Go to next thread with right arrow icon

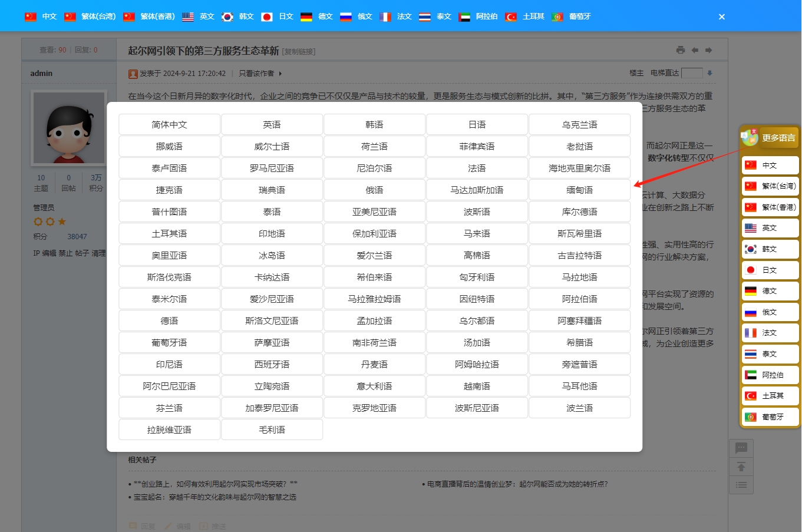point(708,50)
